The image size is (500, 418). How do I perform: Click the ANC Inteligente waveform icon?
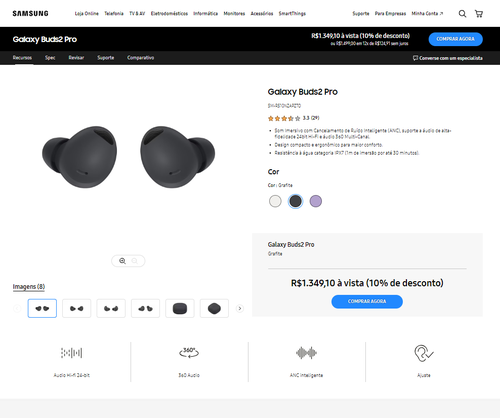point(306,353)
